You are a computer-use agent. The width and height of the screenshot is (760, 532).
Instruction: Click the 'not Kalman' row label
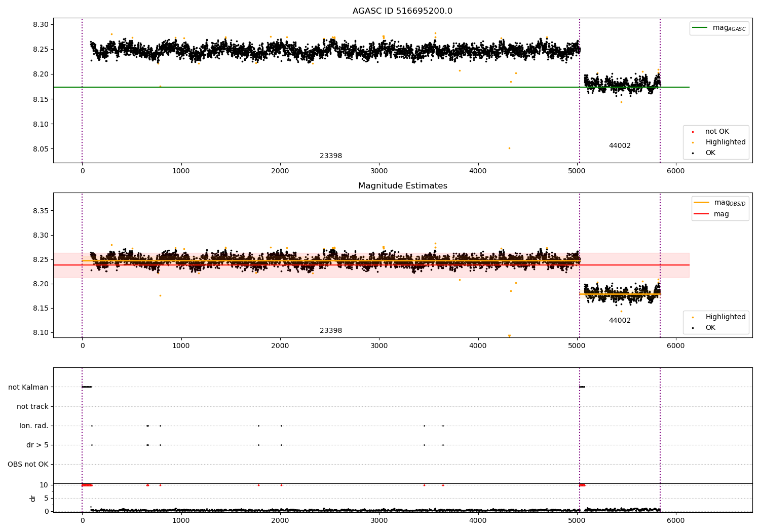28,387
